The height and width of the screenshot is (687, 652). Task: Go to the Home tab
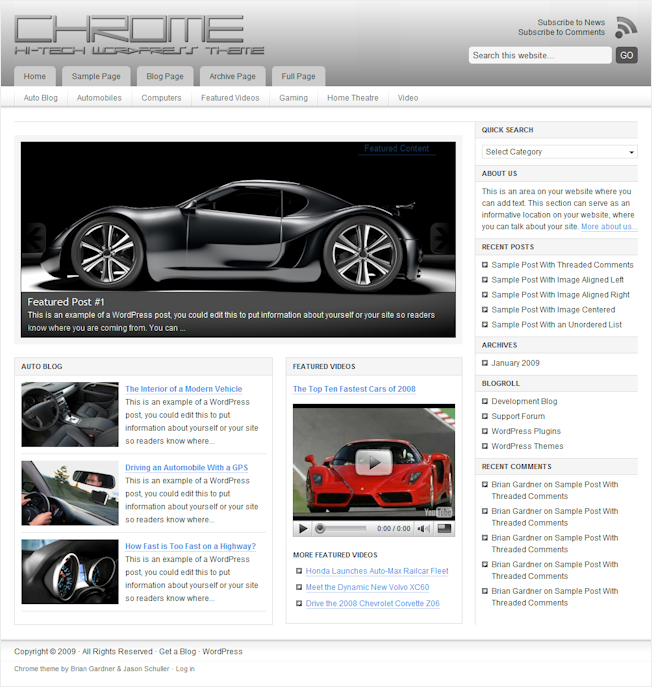tap(35, 76)
